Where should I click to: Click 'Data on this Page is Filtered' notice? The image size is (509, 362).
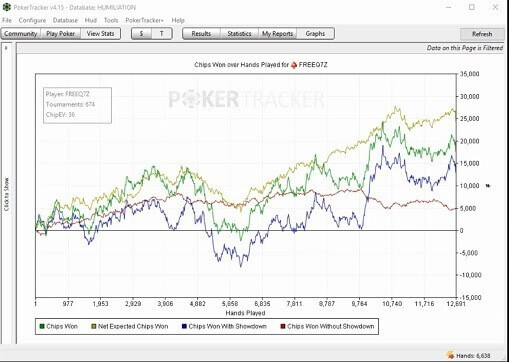[x=465, y=48]
